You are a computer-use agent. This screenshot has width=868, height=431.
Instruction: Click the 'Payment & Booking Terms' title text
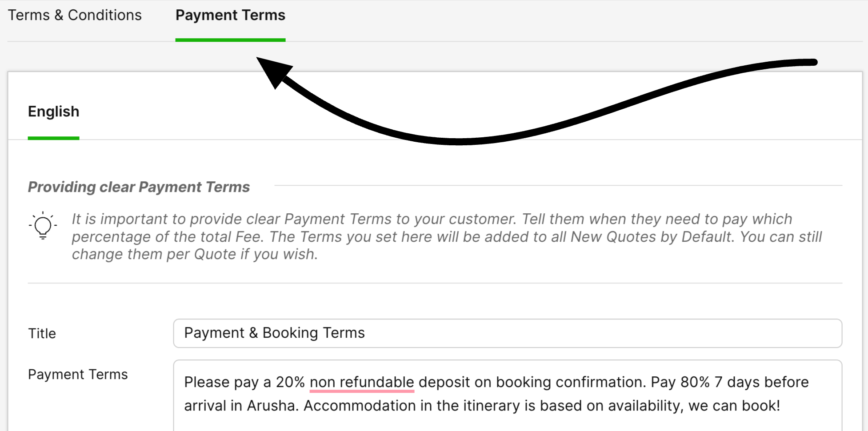[274, 333]
